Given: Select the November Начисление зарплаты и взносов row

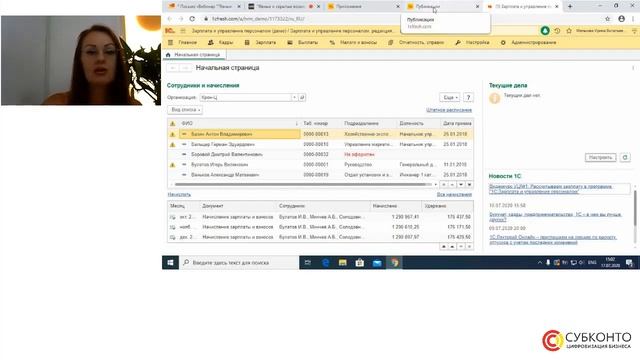Looking at the screenshot, I should coord(320,227).
